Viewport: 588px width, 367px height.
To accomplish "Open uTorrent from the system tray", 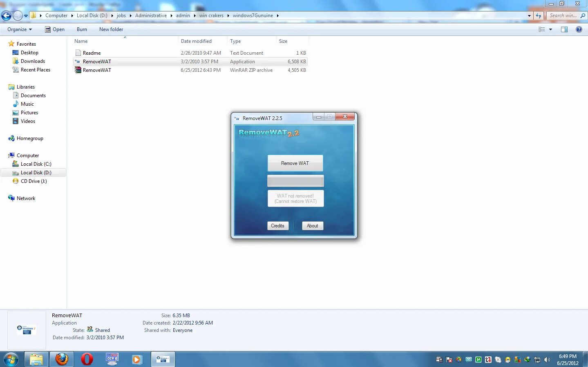I will pyautogui.click(x=478, y=360).
